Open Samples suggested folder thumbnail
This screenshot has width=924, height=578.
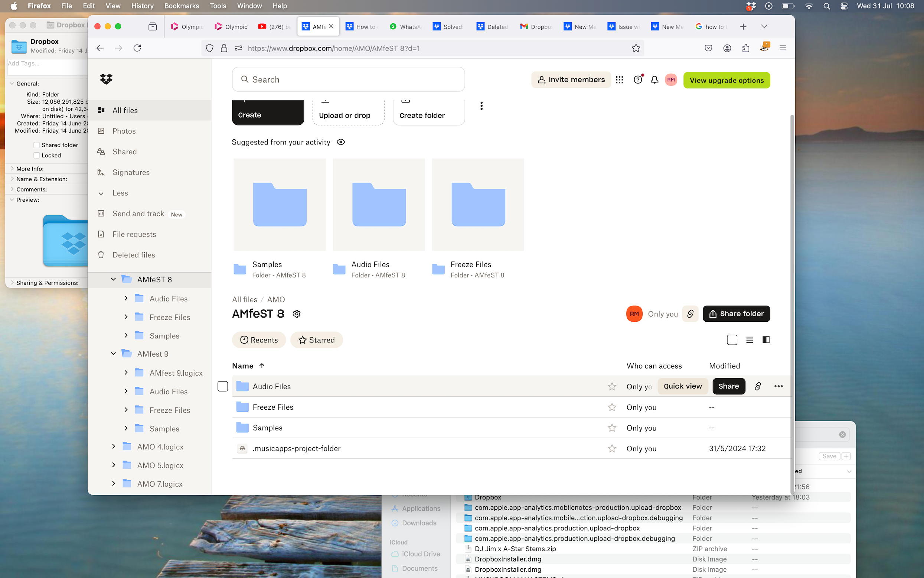(279, 205)
